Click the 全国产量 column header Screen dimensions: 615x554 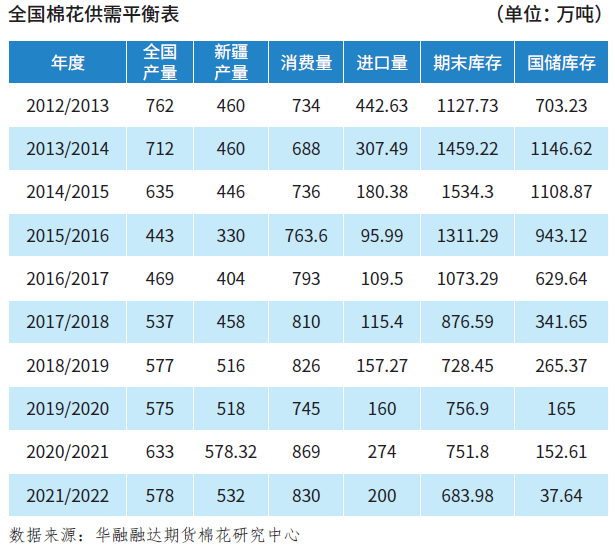coord(159,63)
